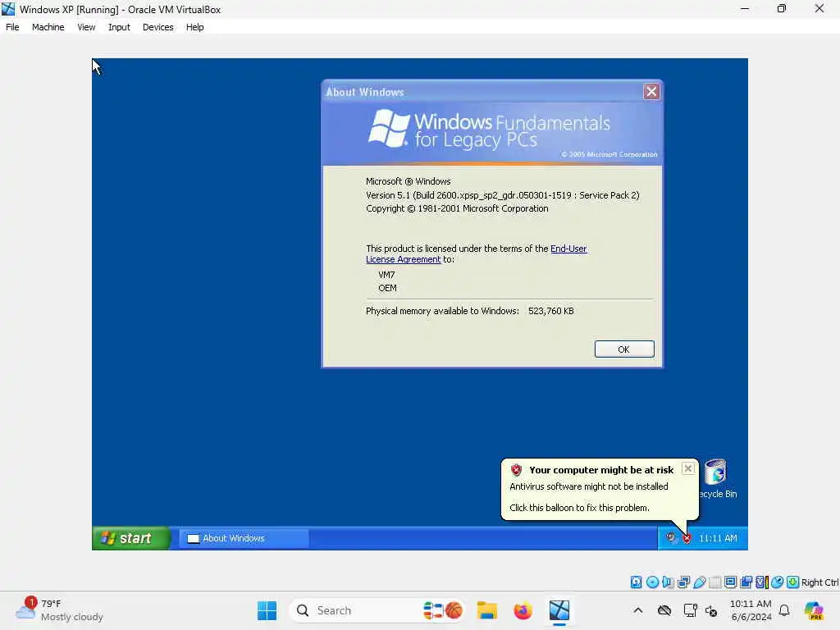The width and height of the screenshot is (840, 630).
Task: Click the red Security Center shield tray icon
Action: tap(687, 538)
